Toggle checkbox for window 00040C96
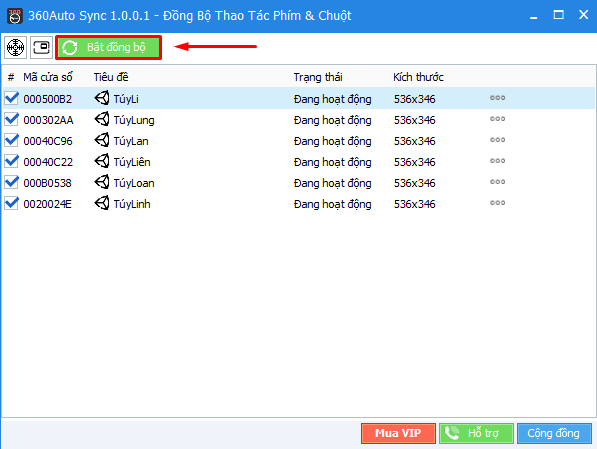The image size is (597, 449). pyautogui.click(x=11, y=140)
